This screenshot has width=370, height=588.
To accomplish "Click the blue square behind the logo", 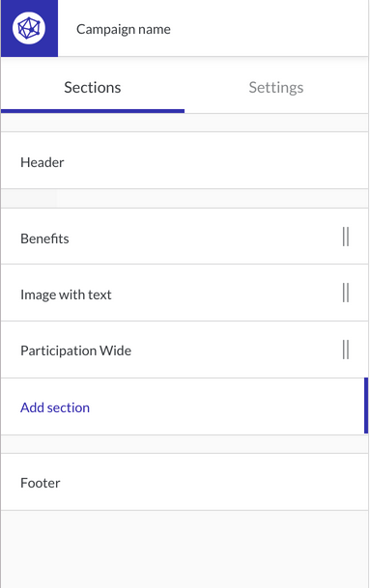I will tap(29, 28).
